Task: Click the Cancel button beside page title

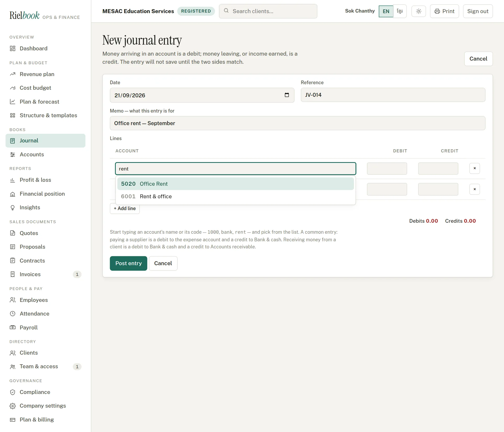Action: [x=478, y=59]
